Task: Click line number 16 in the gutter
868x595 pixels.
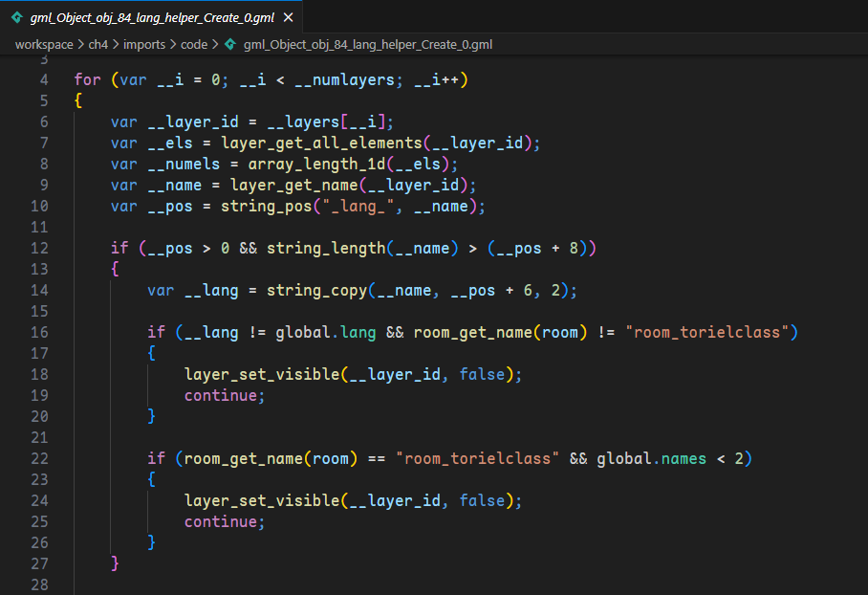Action: click(39, 332)
